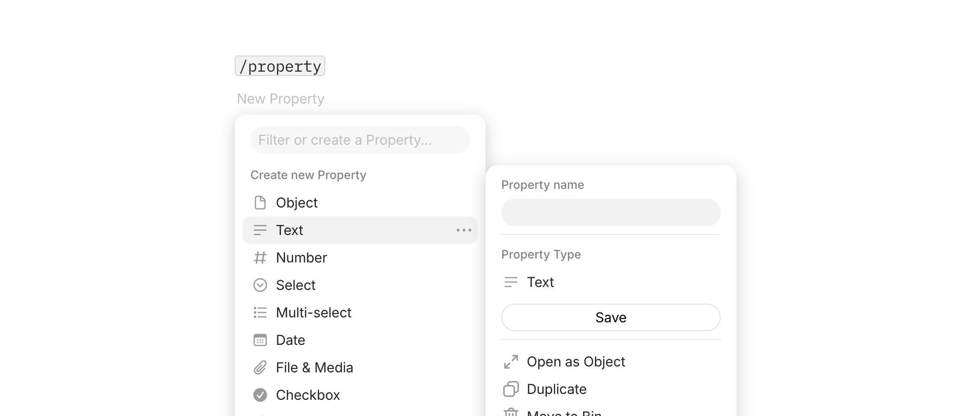980x416 pixels.
Task: Click the Select chevron-circle icon
Action: pos(260,285)
